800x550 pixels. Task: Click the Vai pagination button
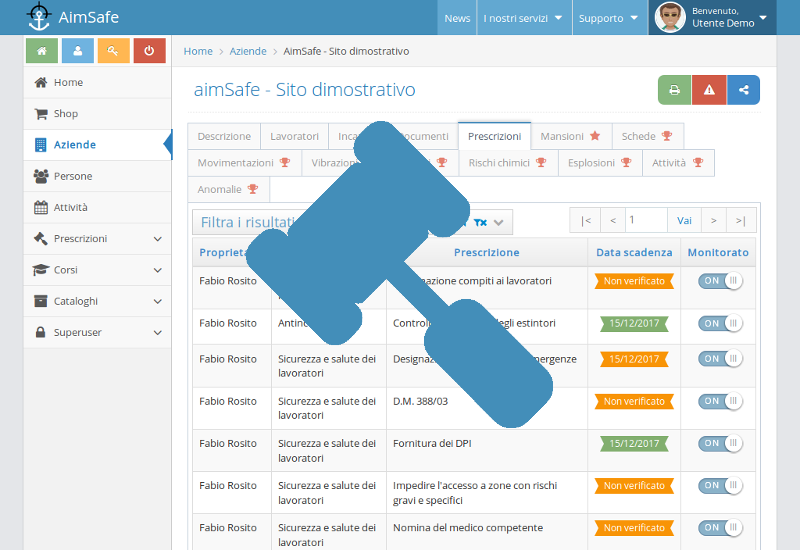click(x=684, y=220)
